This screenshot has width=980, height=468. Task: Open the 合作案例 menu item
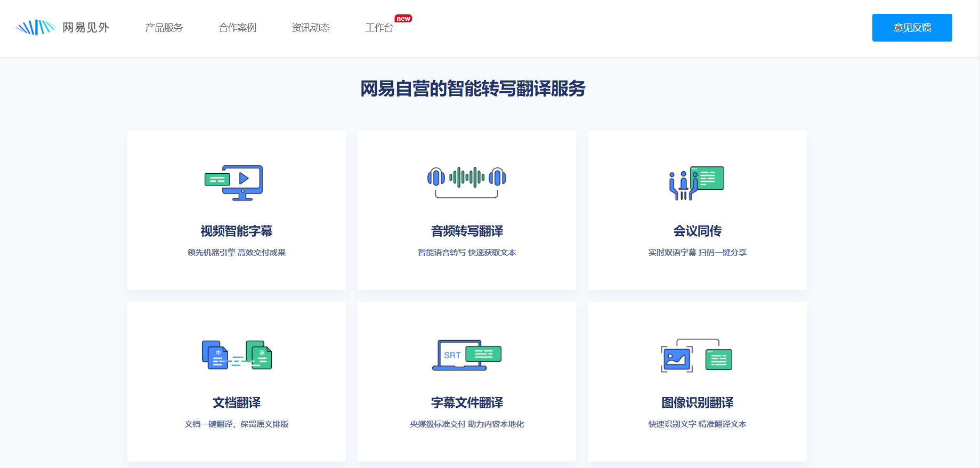(x=238, y=28)
